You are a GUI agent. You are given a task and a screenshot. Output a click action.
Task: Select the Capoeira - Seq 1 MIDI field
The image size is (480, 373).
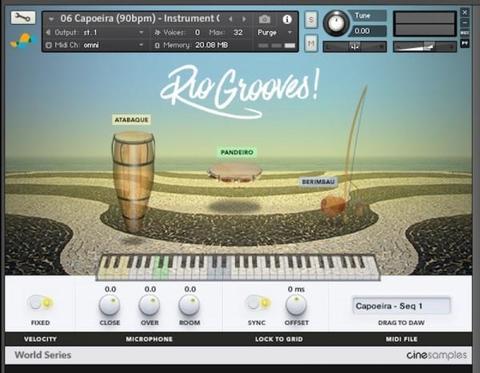coord(401,306)
